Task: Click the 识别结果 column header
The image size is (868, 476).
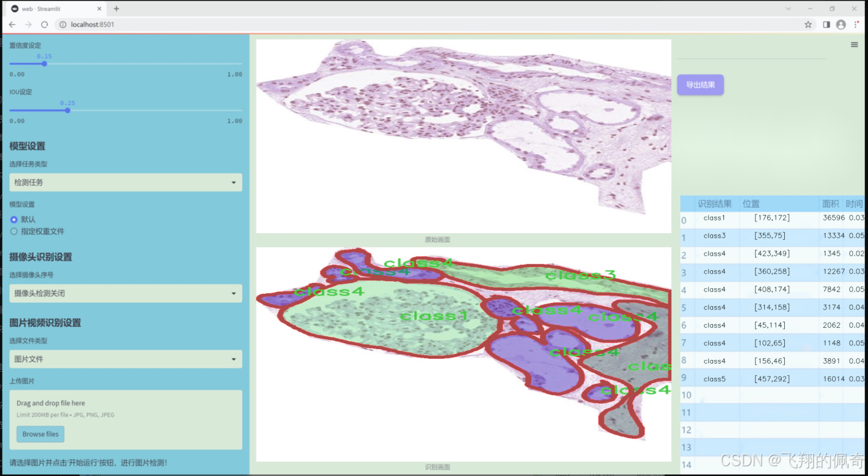Action: [717, 204]
